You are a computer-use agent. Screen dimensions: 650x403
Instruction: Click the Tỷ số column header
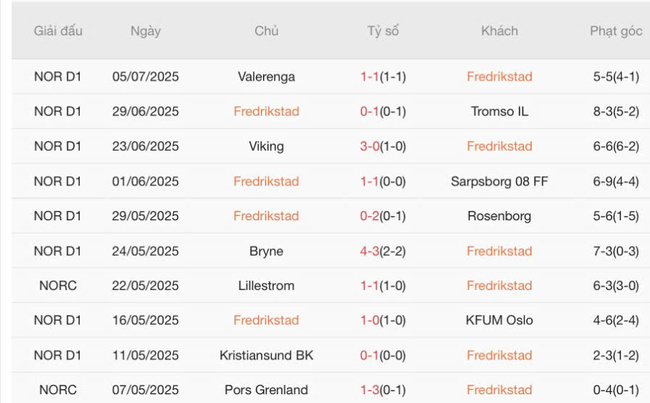pos(382,31)
